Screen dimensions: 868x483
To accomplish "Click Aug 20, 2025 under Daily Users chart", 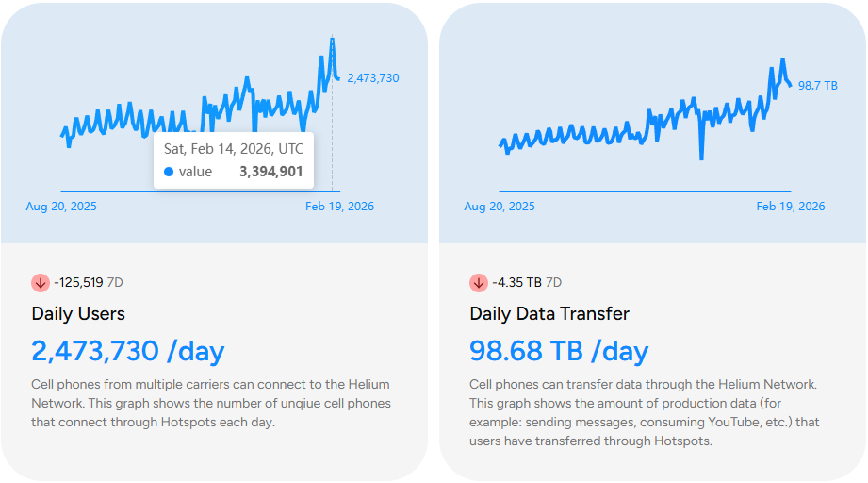I will point(61,207).
